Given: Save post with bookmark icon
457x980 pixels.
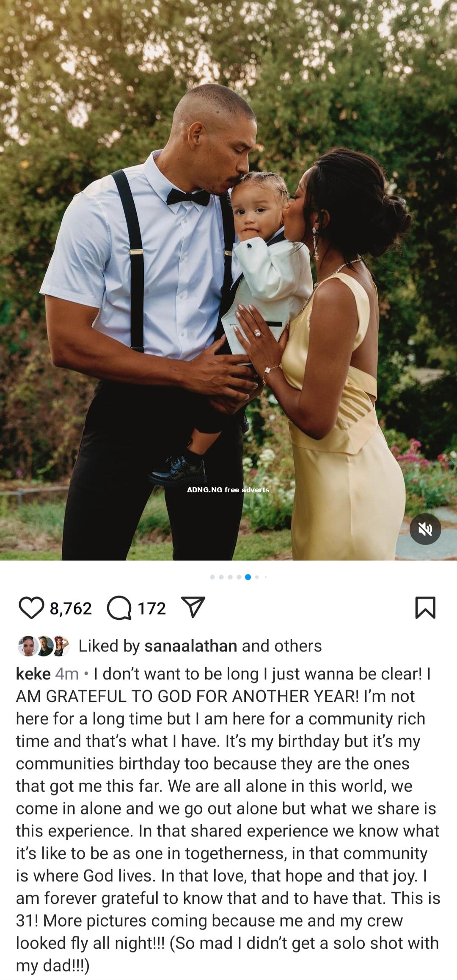Looking at the screenshot, I should [x=425, y=608].
